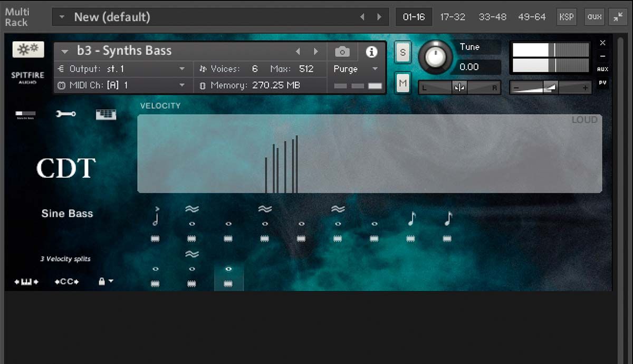Switch to the 17-32 rack page tab
The image size is (633, 364).
(453, 16)
